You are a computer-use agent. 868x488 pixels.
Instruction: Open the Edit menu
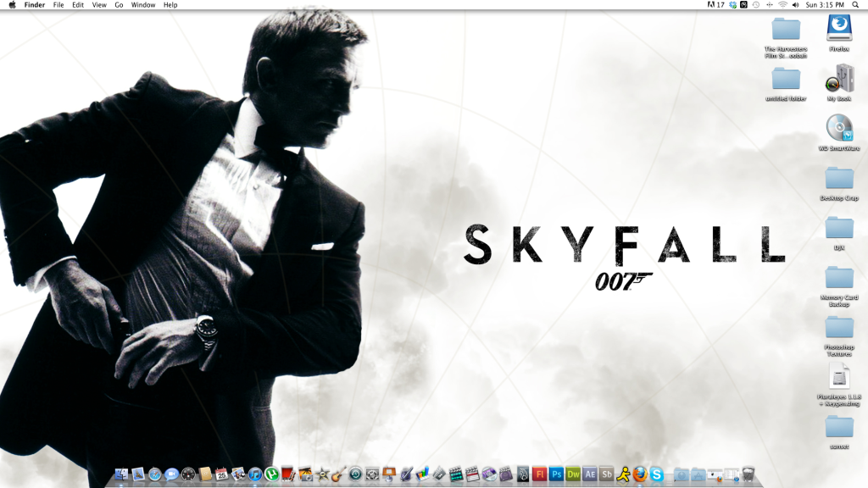[78, 5]
